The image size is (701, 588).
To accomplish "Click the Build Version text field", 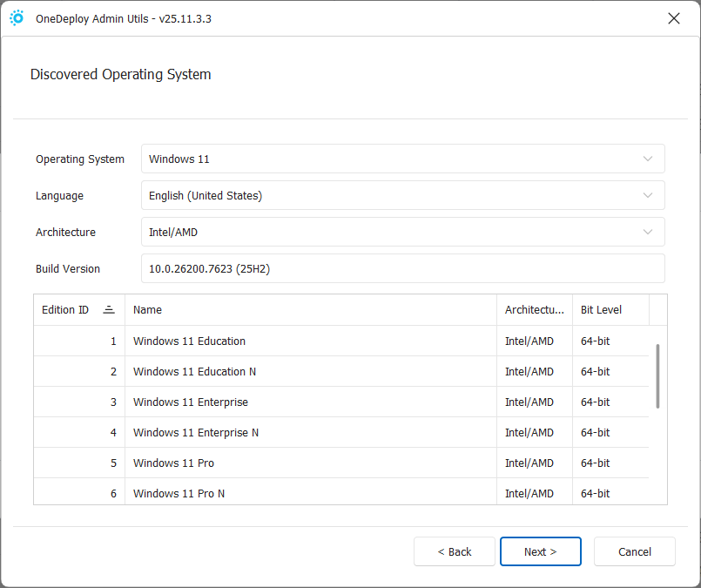I will coord(402,269).
